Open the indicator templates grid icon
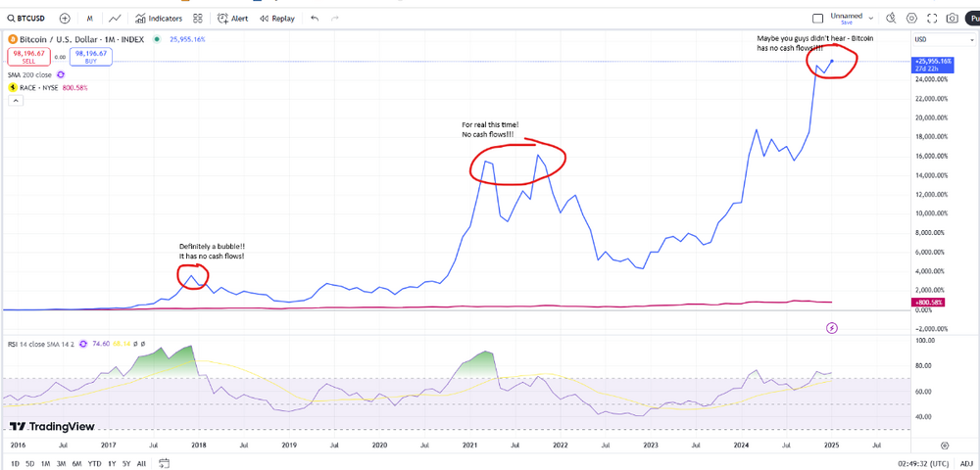980x470 pixels. (x=198, y=19)
